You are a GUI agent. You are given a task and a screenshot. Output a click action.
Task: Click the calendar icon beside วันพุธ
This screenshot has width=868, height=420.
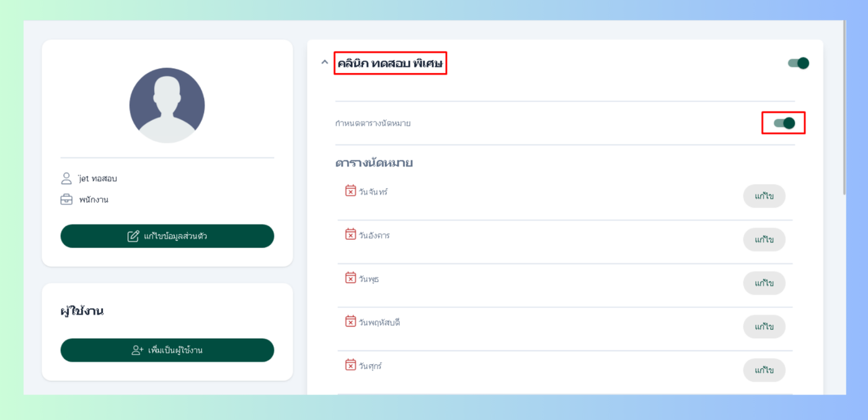click(350, 277)
